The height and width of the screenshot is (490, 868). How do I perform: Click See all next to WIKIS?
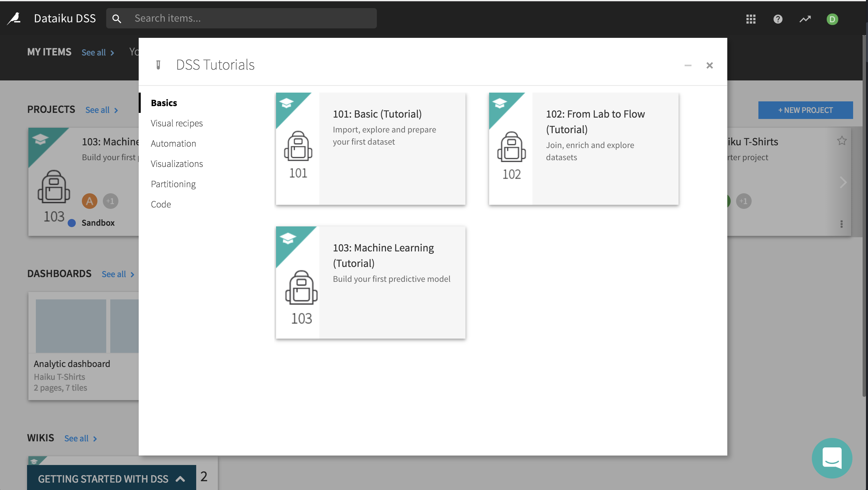pos(81,438)
